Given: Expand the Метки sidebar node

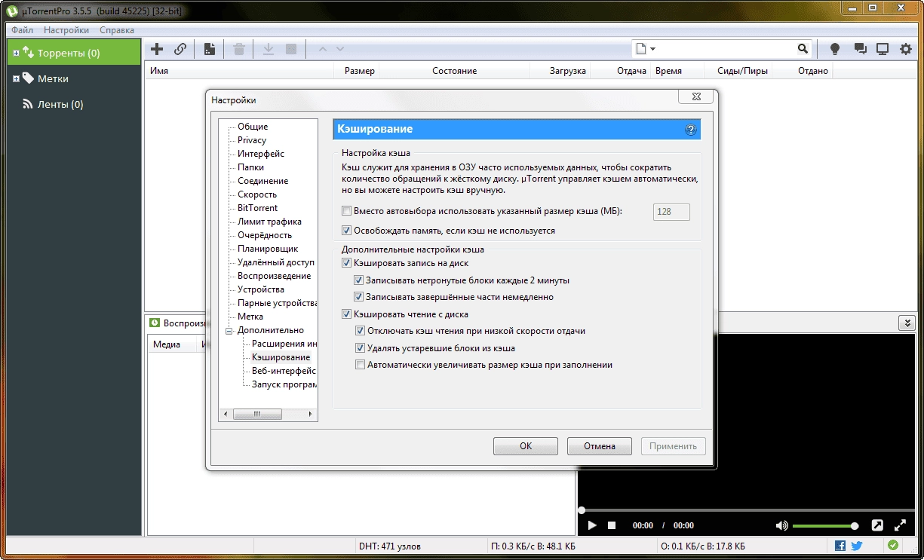Looking at the screenshot, I should [17, 78].
